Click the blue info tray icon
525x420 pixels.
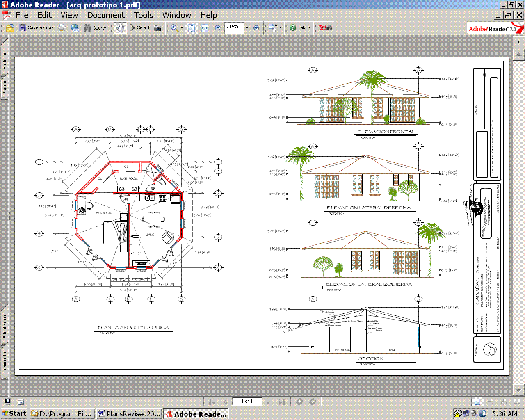483,413
